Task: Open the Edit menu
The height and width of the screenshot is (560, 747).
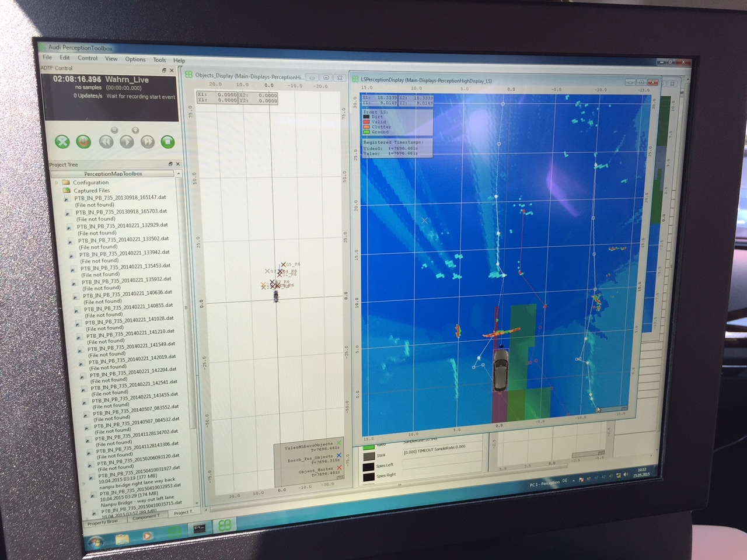Action: pyautogui.click(x=65, y=58)
